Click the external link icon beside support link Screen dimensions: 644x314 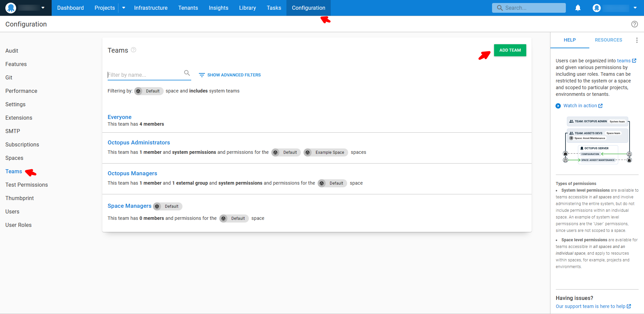629,306
